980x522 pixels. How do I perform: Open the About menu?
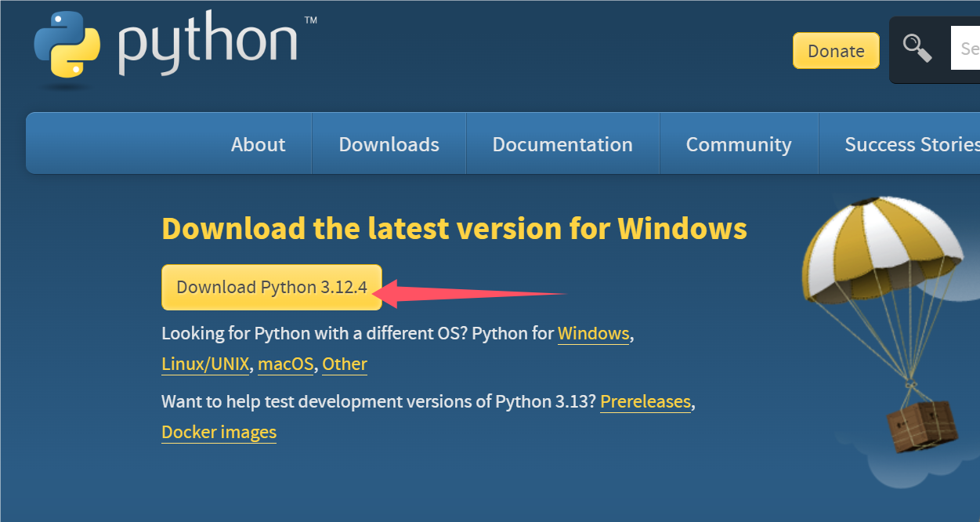258,144
